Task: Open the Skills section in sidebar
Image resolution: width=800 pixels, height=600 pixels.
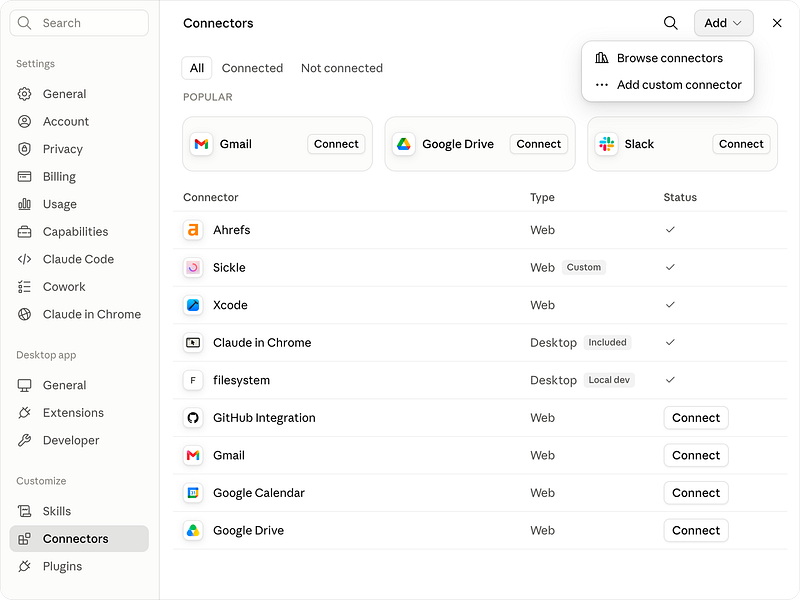Action: (x=79, y=511)
